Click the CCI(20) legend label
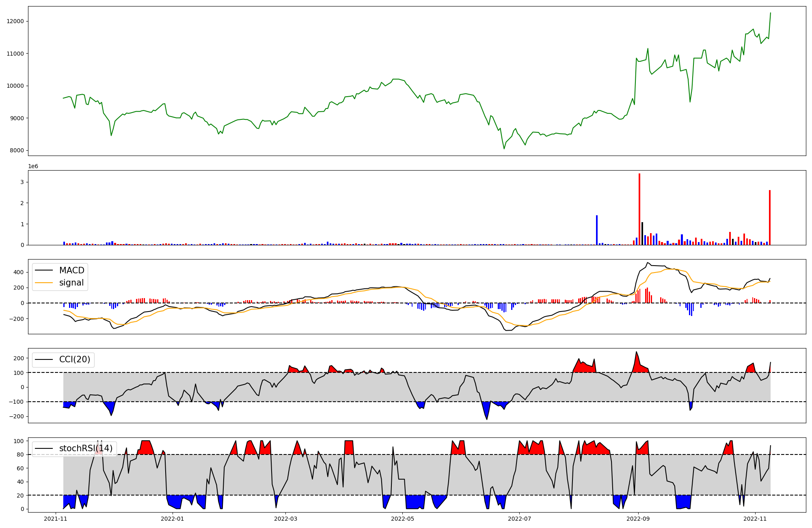Viewport: 812px width, 528px height. pos(75,359)
